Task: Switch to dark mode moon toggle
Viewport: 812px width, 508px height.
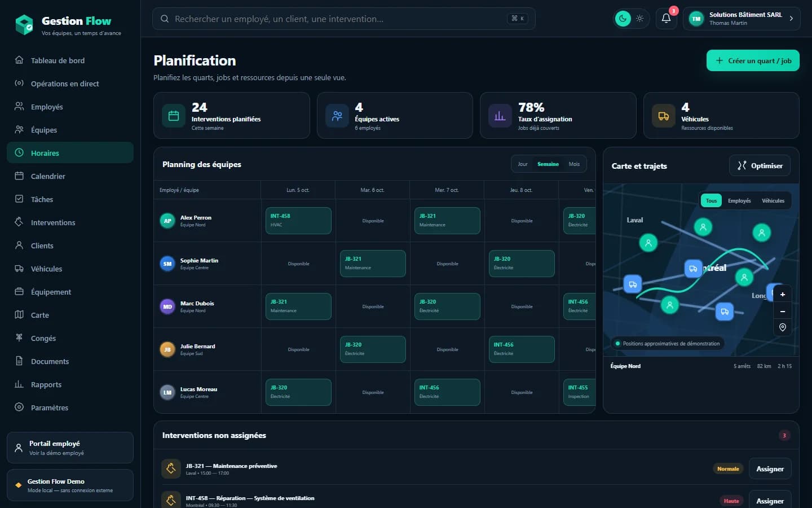Action: point(623,19)
